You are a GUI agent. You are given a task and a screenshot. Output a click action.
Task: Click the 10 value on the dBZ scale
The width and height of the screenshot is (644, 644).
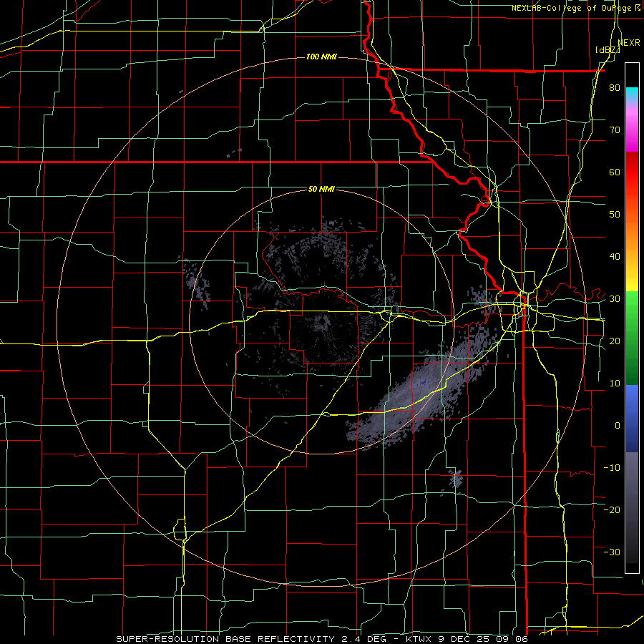coord(615,384)
